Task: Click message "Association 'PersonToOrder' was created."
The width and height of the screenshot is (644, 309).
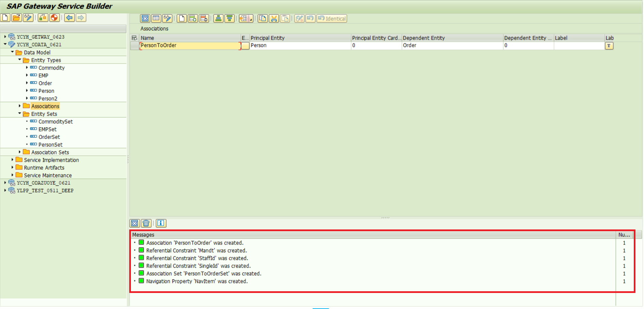Action: click(195, 243)
